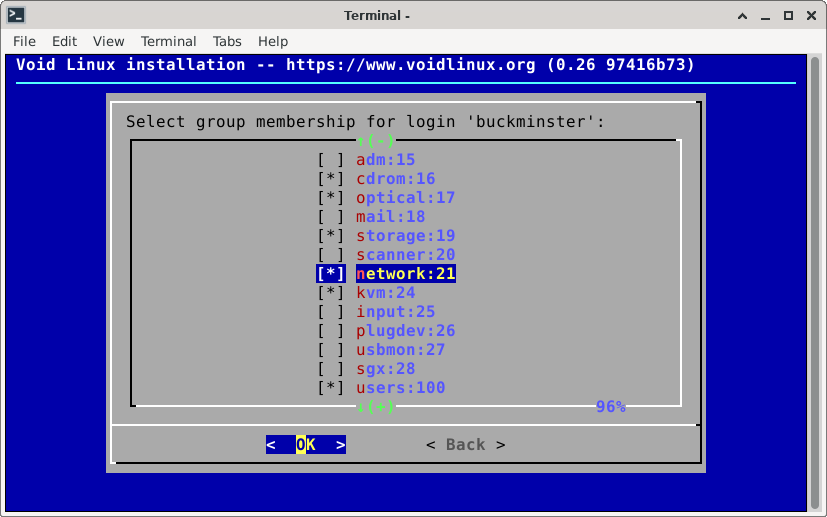This screenshot has height=517, width=827.
Task: Check the plugdev:26 group entry
Action: pos(331,331)
